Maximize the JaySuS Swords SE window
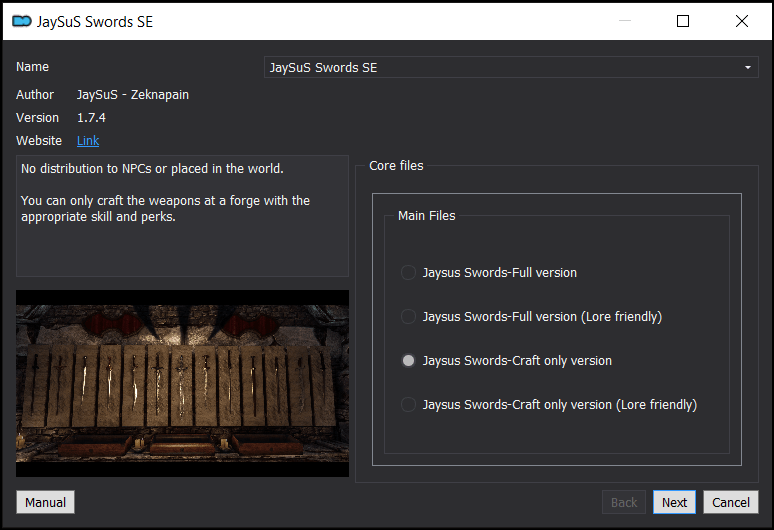The image size is (774, 530). (x=683, y=21)
